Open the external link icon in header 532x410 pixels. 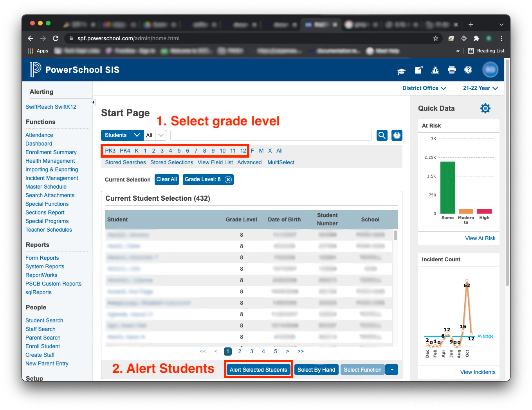(x=418, y=70)
